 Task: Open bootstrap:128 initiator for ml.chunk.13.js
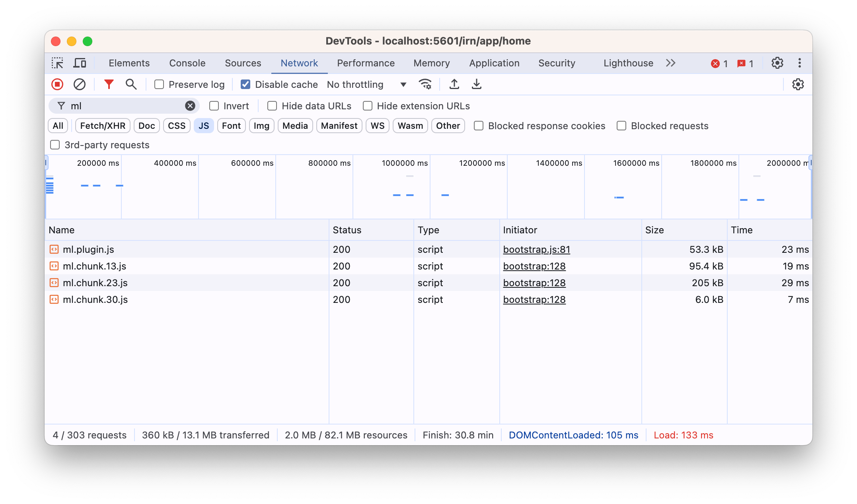click(x=534, y=266)
